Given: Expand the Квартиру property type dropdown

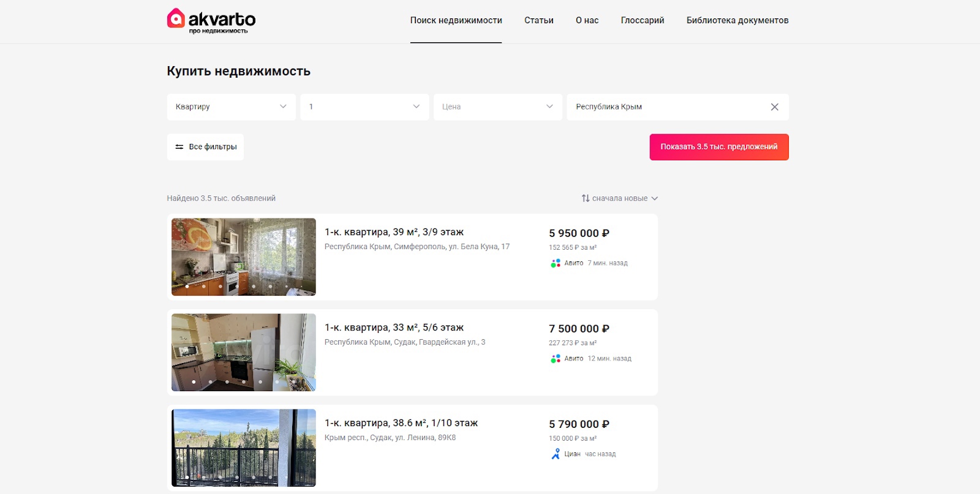Looking at the screenshot, I should (x=232, y=107).
